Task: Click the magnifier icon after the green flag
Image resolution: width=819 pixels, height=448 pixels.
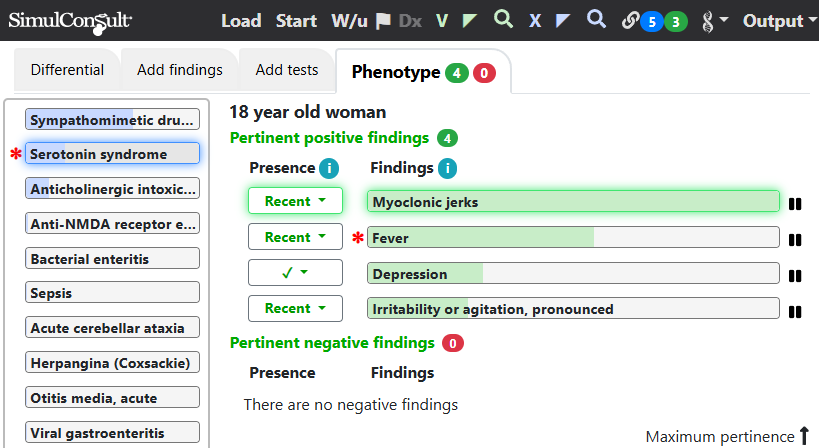Action: click(x=504, y=19)
